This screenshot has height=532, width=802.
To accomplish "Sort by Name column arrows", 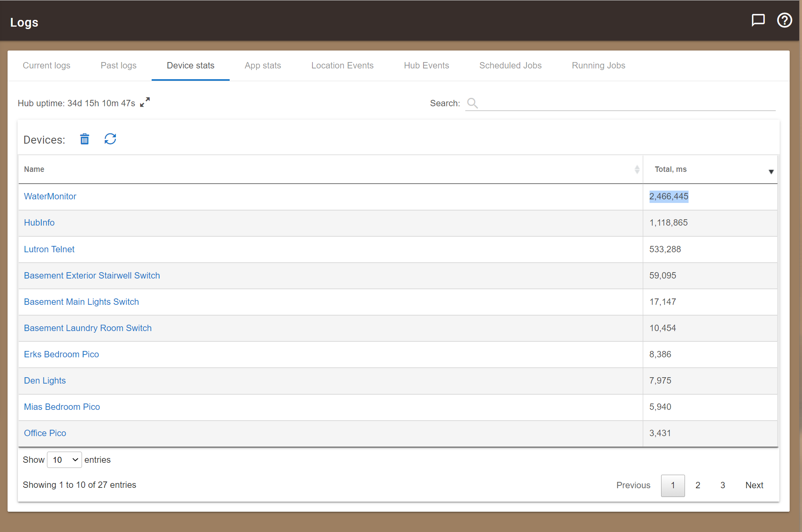I will (637, 170).
